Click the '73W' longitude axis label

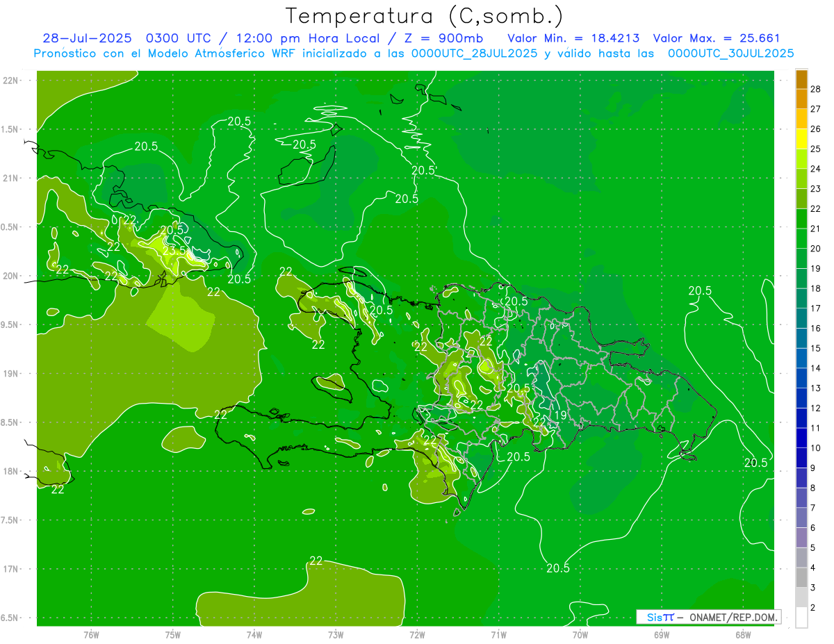(336, 635)
